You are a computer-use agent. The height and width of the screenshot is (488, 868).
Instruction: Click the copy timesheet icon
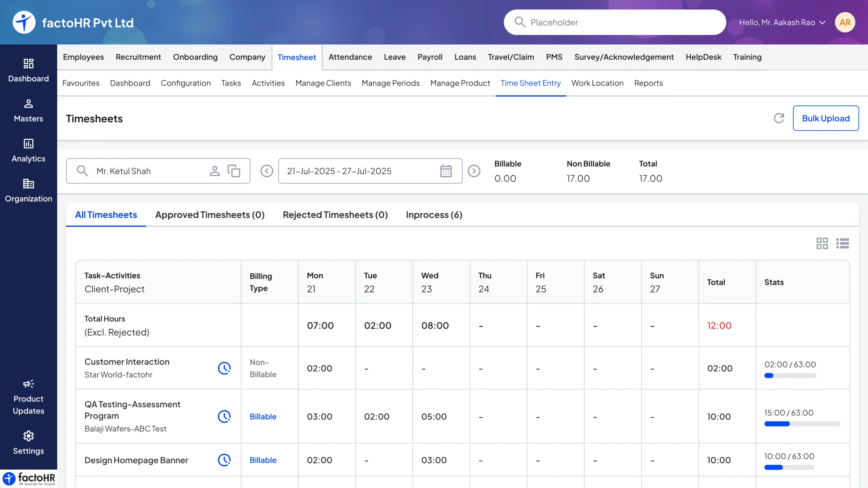pos(234,171)
